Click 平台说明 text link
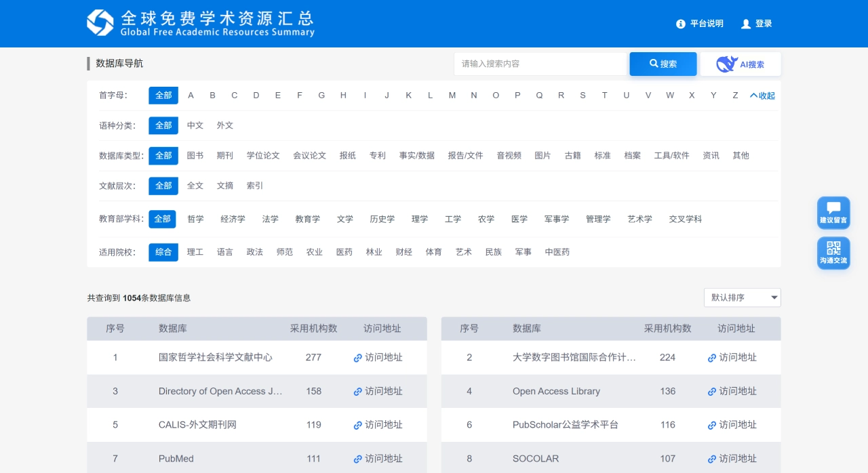 click(707, 24)
